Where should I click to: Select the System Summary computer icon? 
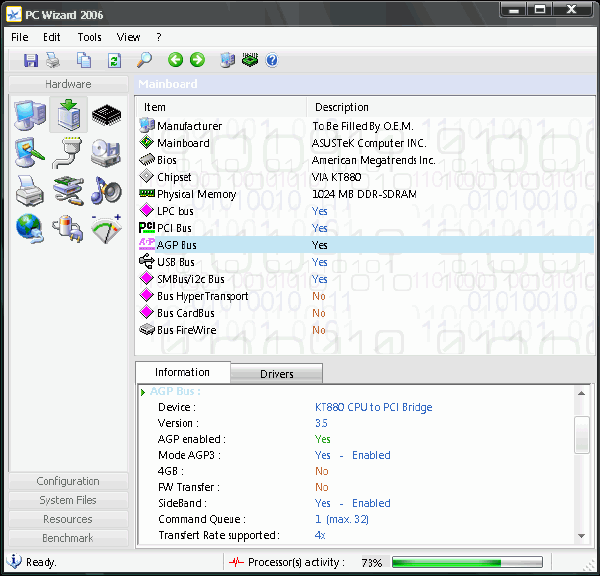click(30, 114)
